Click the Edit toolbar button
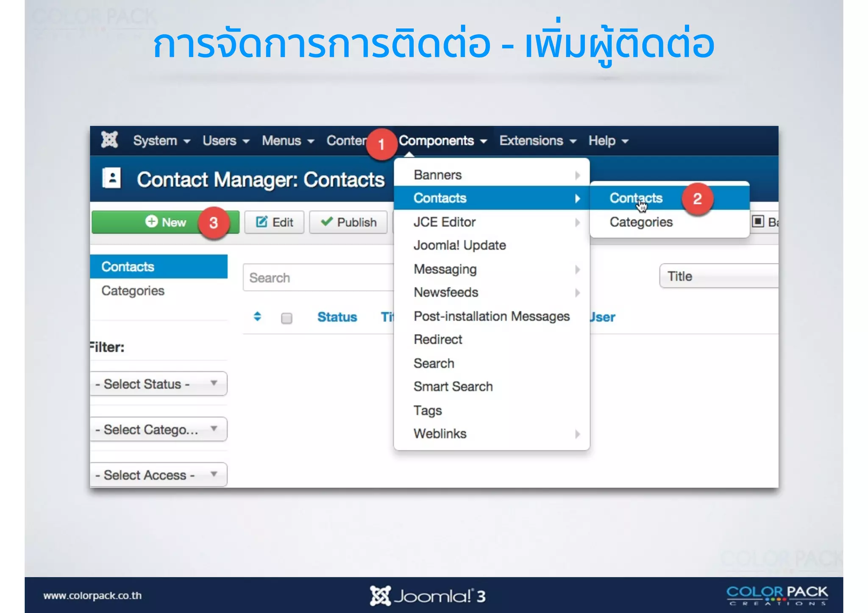 click(x=275, y=222)
